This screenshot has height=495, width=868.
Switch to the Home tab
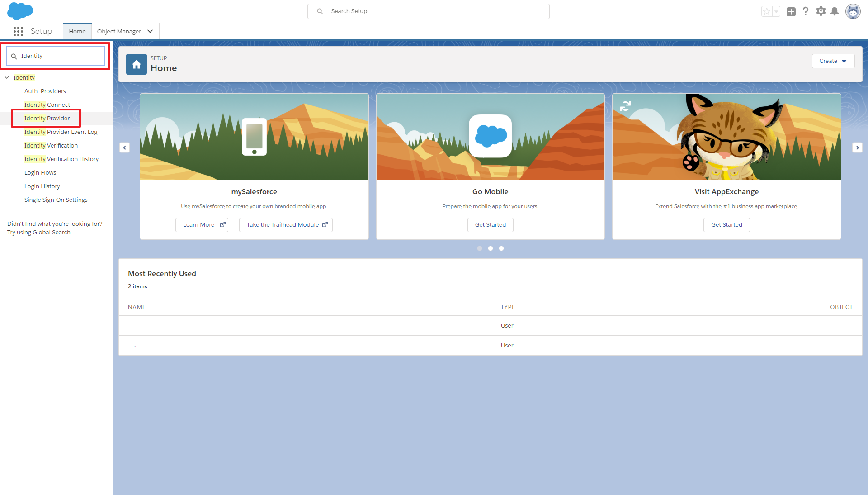pyautogui.click(x=77, y=31)
